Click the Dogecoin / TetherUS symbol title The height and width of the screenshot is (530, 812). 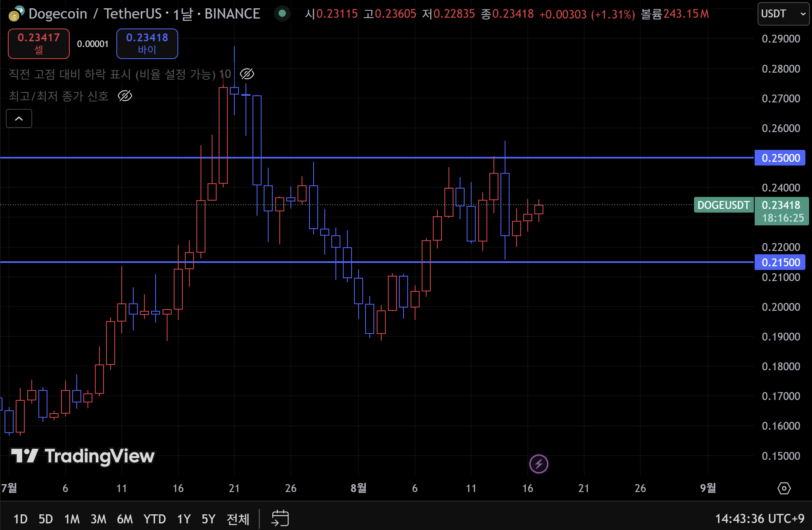[x=95, y=14]
